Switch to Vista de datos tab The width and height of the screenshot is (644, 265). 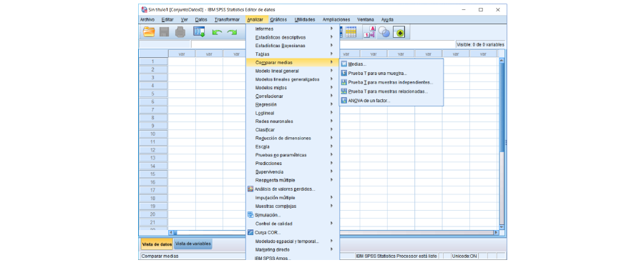click(157, 244)
